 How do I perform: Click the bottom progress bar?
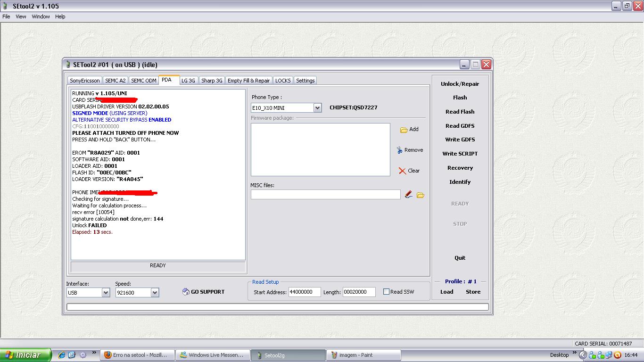(278, 307)
